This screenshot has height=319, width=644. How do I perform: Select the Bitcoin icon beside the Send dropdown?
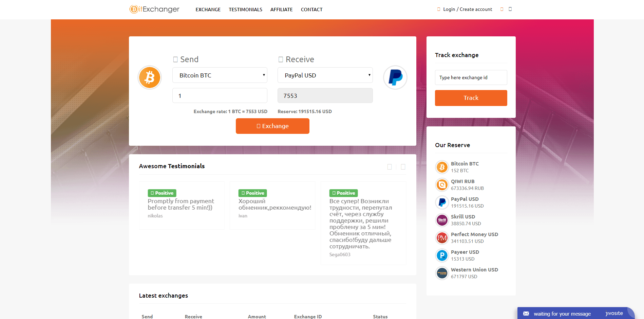tap(149, 77)
